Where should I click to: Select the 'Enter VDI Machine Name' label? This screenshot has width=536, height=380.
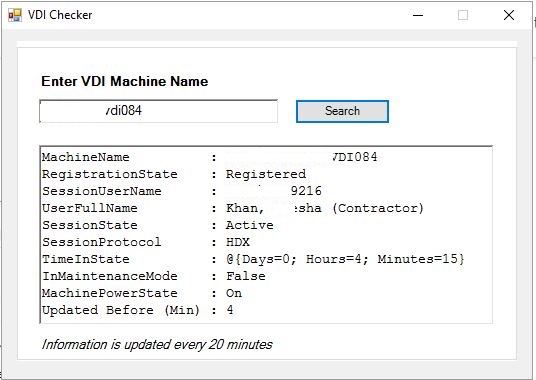coord(124,81)
